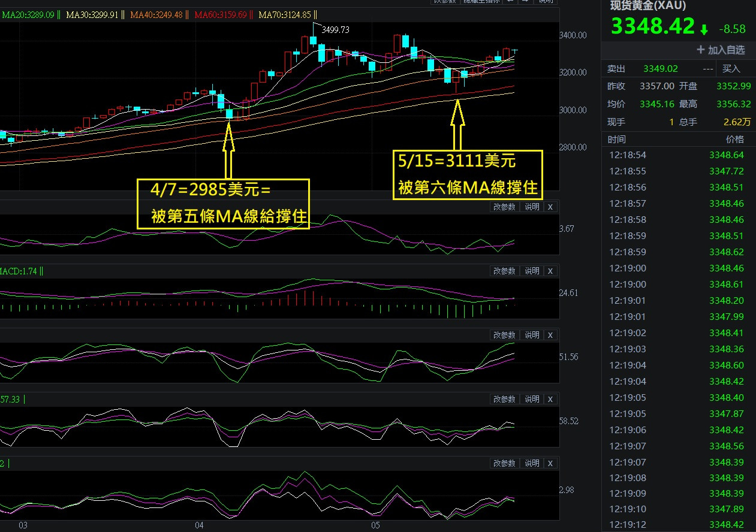This screenshot has width=756, height=532.
Task: Click the 卖出 sell label
Action: 616,69
